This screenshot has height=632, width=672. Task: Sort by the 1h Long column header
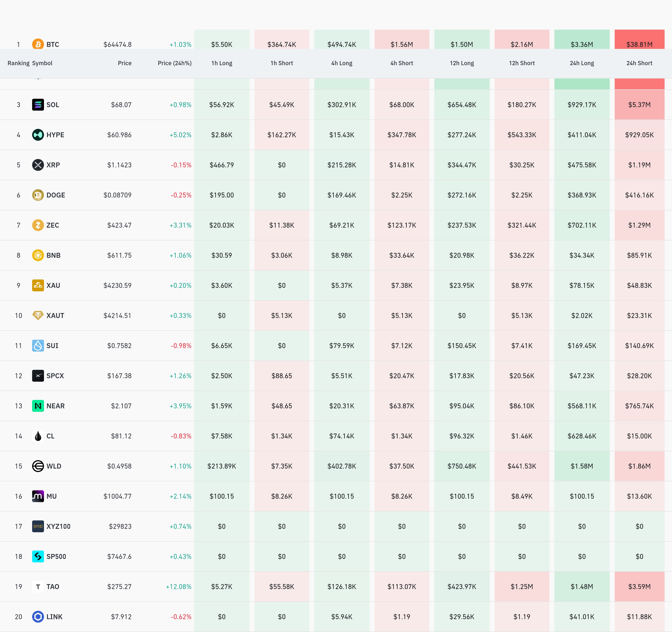222,63
